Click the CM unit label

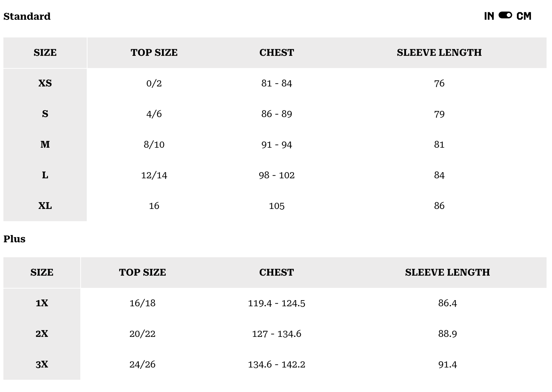click(524, 16)
